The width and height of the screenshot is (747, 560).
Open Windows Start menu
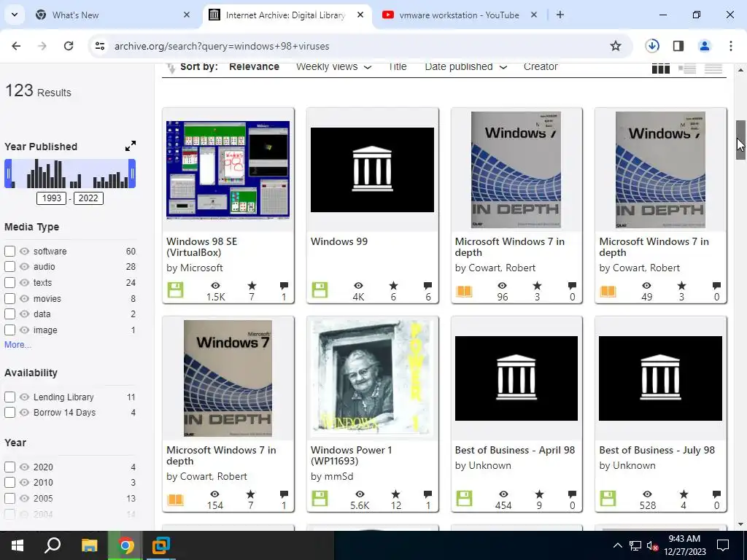pos(18,545)
